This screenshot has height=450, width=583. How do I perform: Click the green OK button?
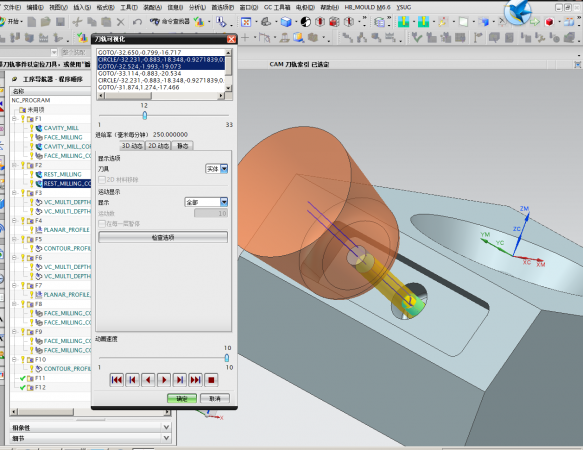coord(182,398)
